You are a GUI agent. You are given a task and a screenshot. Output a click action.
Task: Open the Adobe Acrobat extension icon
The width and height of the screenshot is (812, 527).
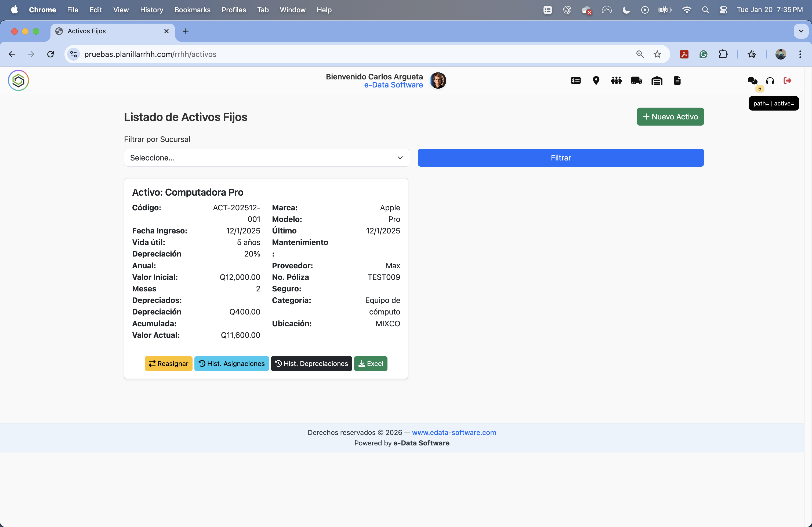[x=684, y=54]
